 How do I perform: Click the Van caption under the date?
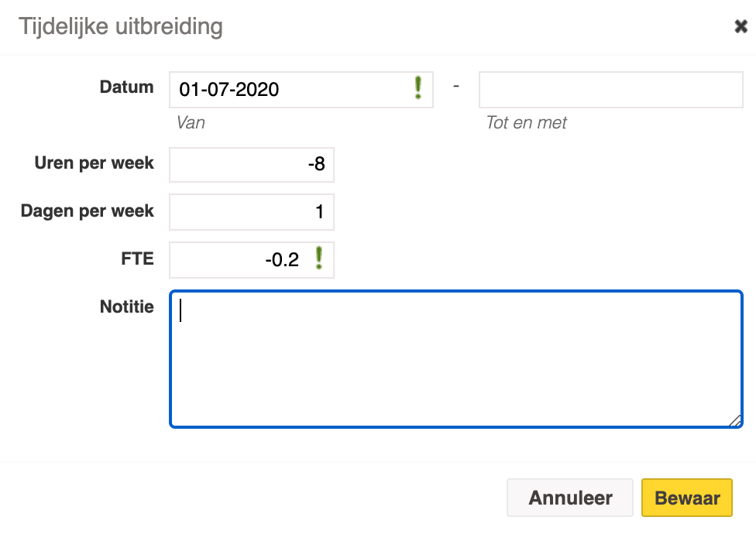(191, 123)
